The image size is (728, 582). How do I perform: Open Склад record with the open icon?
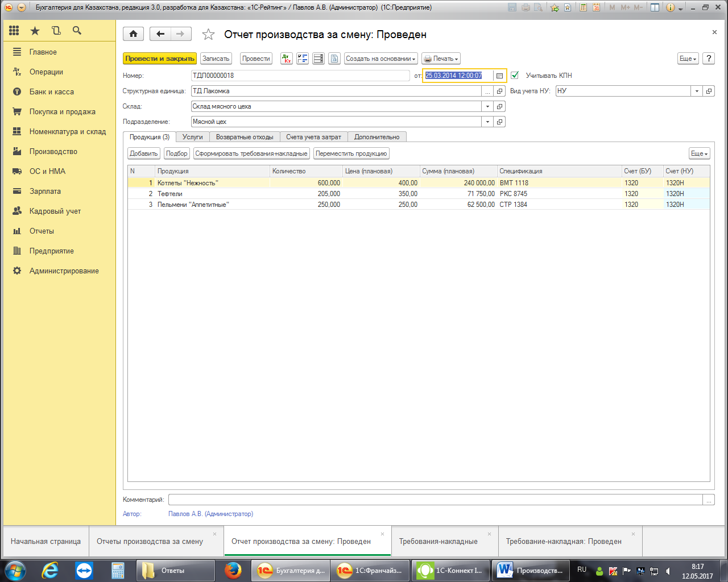(500, 106)
